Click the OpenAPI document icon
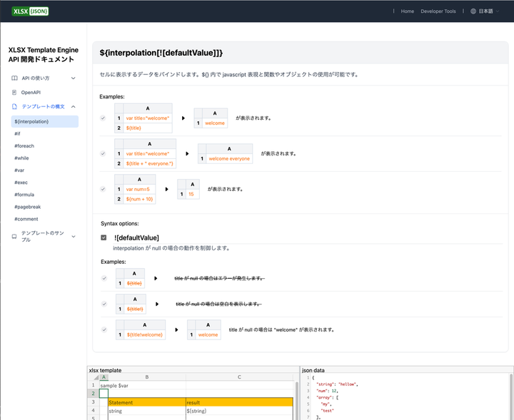Image resolution: width=514 pixels, height=420 pixels. 14,93
